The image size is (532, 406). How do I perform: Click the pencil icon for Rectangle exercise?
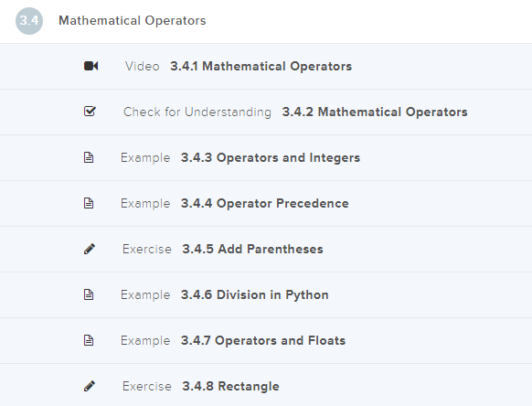pyautogui.click(x=90, y=386)
